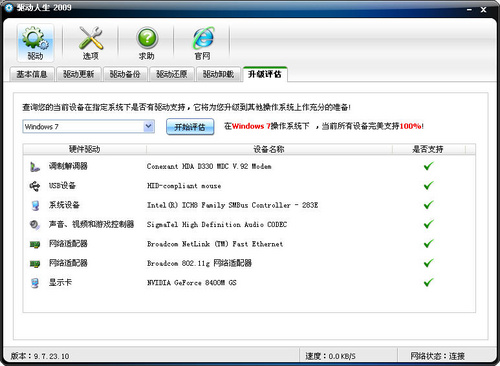Minimize the 驱动人生 2009 window

coord(469,10)
